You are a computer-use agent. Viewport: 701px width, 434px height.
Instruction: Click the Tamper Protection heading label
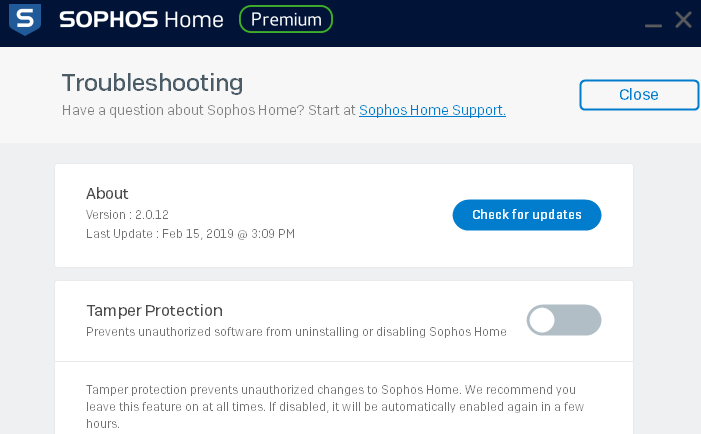[x=154, y=310]
